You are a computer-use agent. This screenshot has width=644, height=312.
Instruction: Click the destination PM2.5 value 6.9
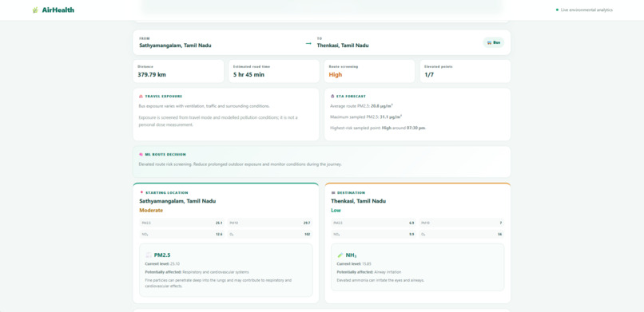[x=411, y=223]
